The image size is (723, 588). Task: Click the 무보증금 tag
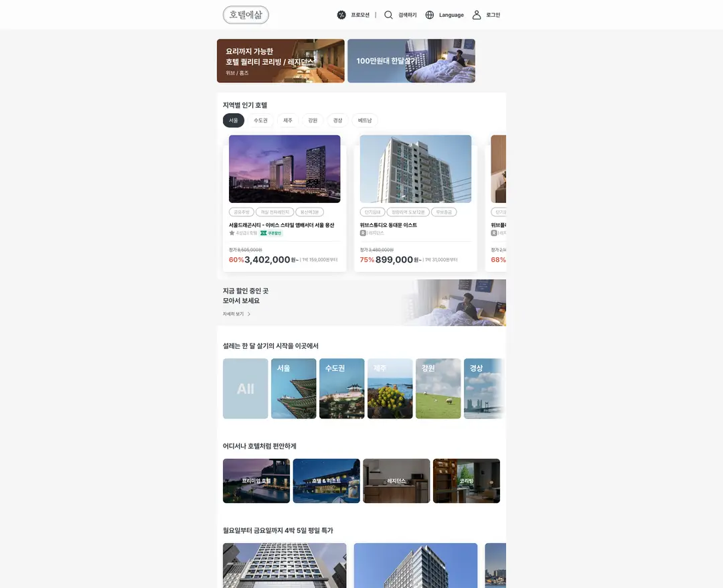tap(444, 212)
